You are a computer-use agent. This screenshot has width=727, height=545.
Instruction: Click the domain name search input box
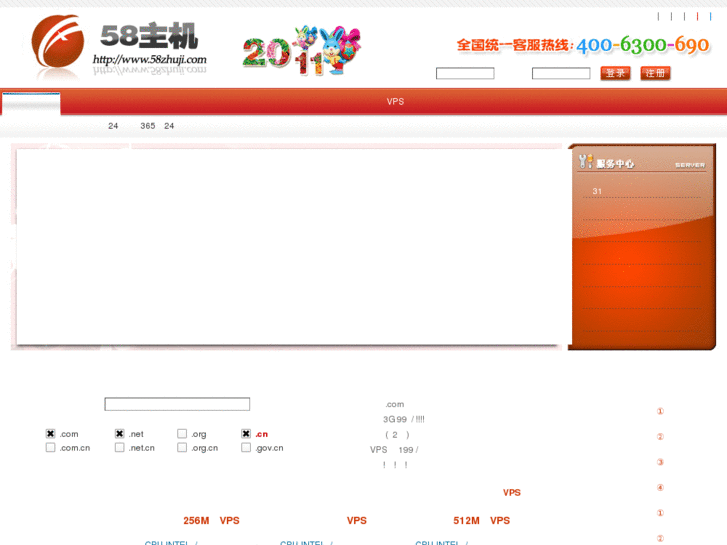177,404
